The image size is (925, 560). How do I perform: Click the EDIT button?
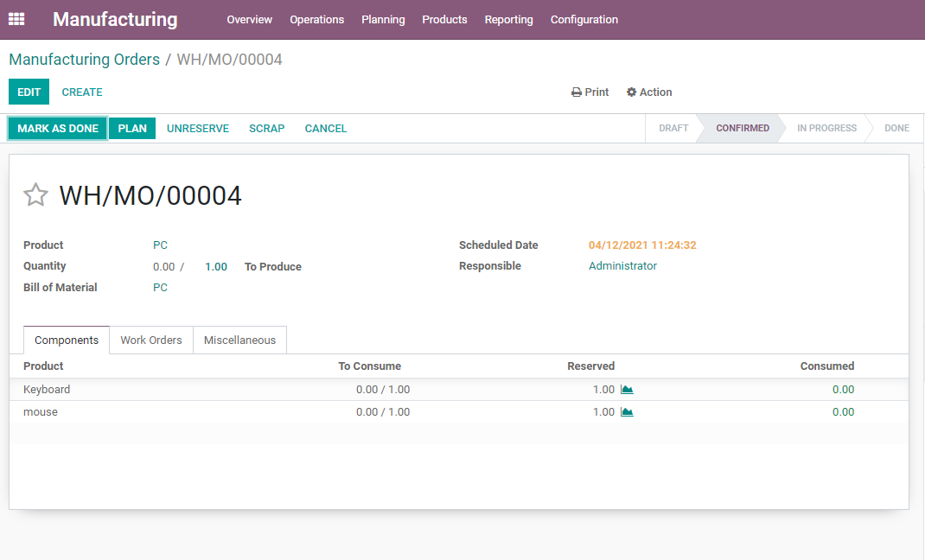[x=29, y=92]
